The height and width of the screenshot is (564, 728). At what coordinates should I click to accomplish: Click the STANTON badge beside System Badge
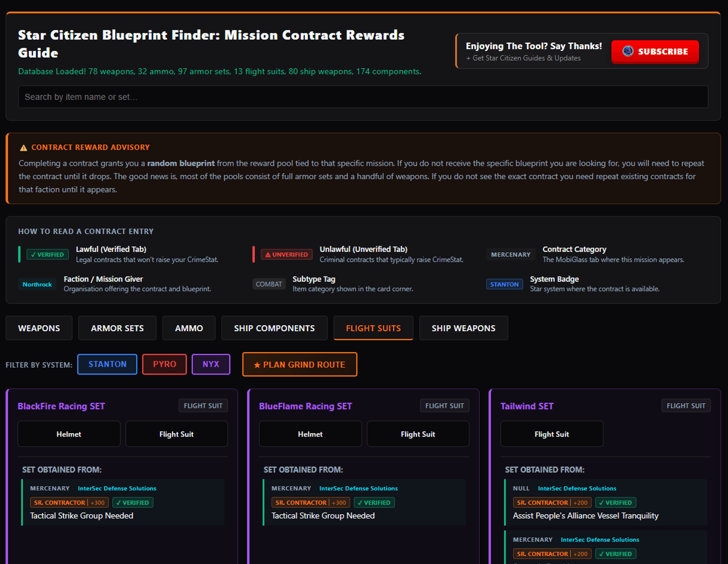click(504, 284)
